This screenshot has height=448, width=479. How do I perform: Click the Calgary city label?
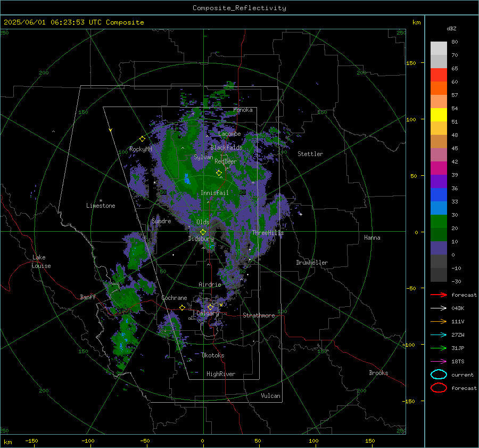[x=208, y=313]
